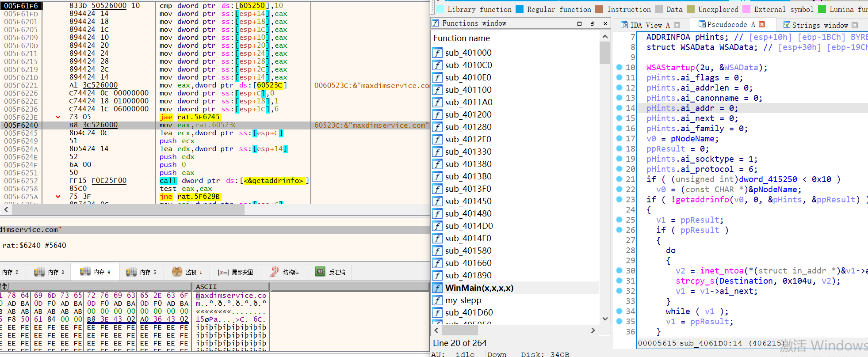The height and width of the screenshot is (357, 868).
Task: Click the candy cane icon on 结构体 tab
Action: coord(275,272)
